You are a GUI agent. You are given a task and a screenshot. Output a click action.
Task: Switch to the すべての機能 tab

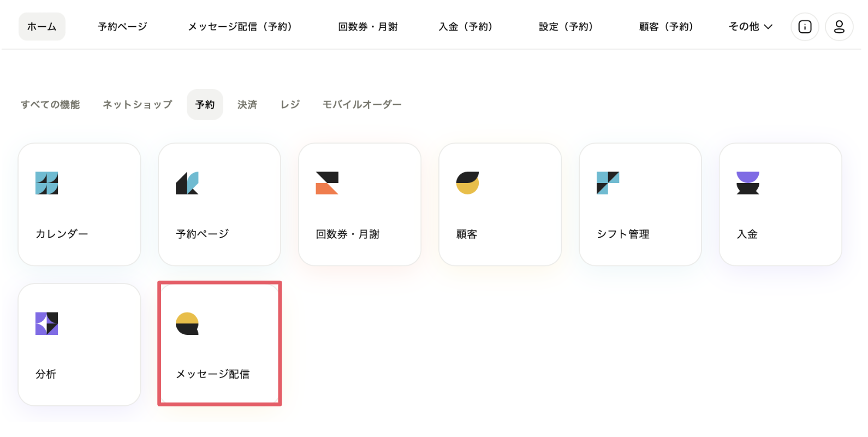click(50, 104)
